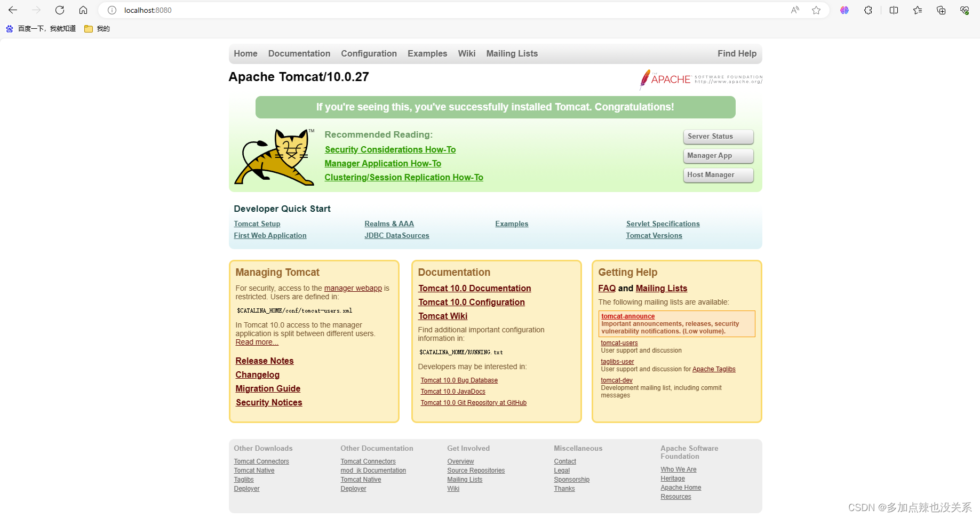Screen dimensions: 980x518
Task: Follow the manager webapp link
Action: pos(353,288)
